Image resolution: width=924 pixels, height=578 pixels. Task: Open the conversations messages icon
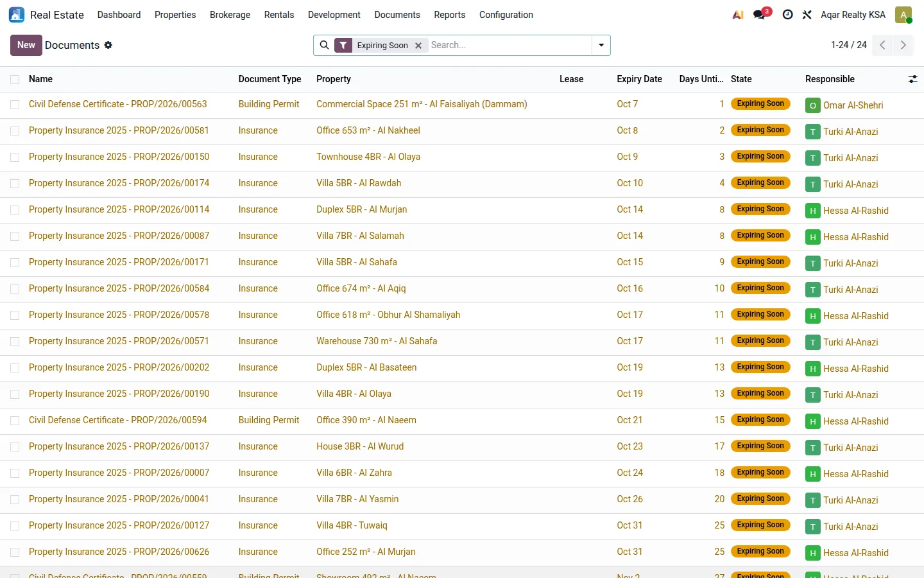click(760, 14)
